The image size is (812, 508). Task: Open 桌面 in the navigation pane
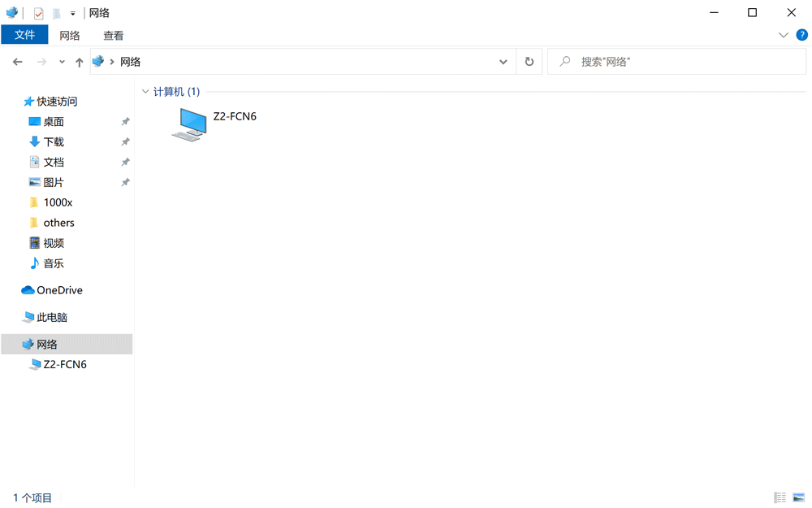click(x=54, y=121)
